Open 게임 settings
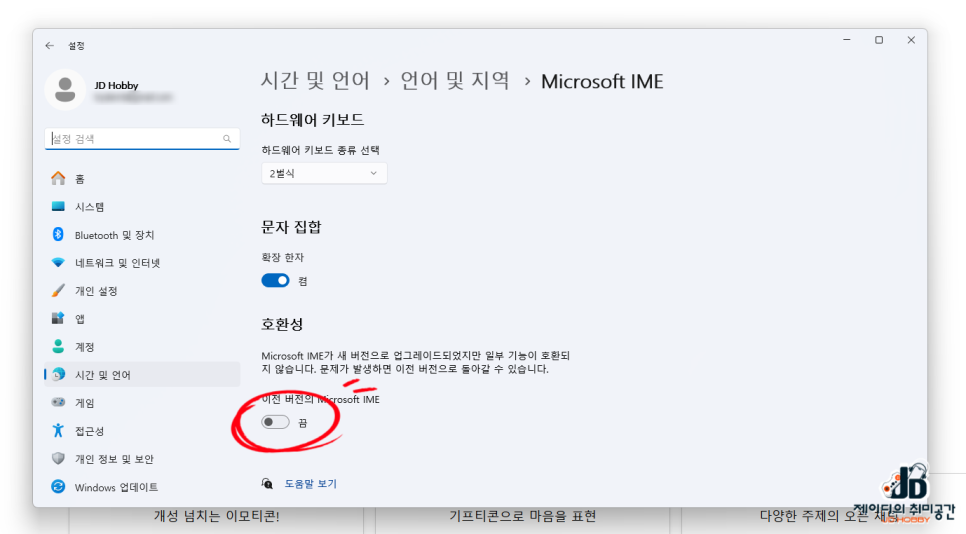This screenshot has height=534, width=966. pos(142,403)
